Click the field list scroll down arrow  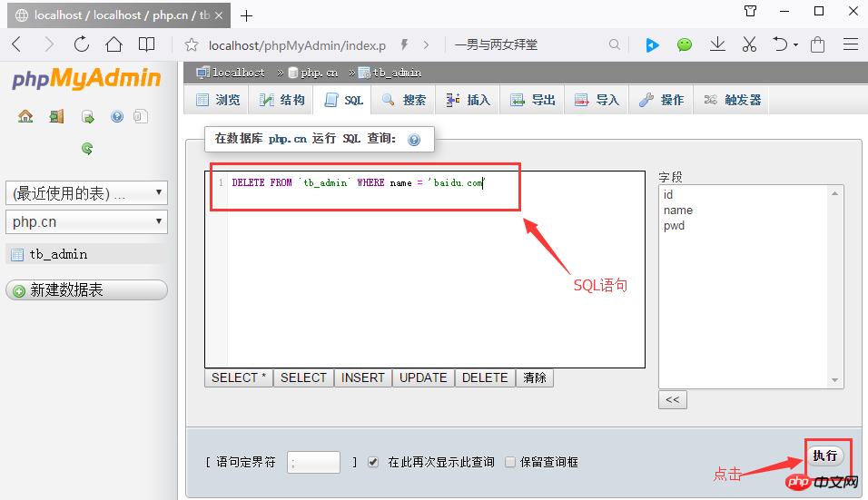(x=834, y=380)
